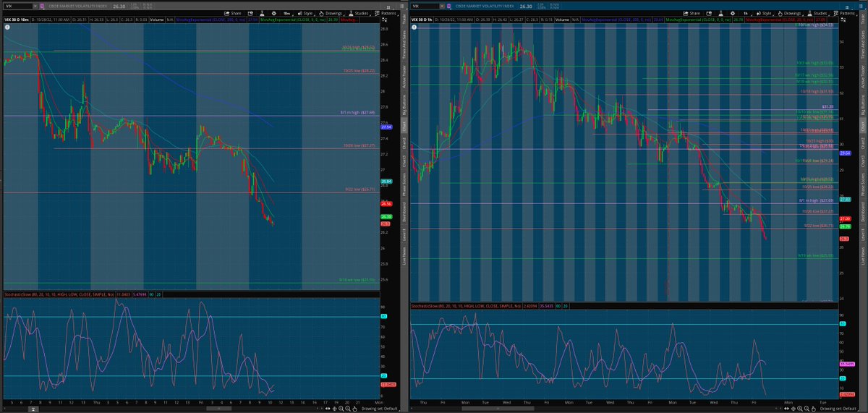
Task: Open Big Buttons tab in left sidebar
Action: 404,105
